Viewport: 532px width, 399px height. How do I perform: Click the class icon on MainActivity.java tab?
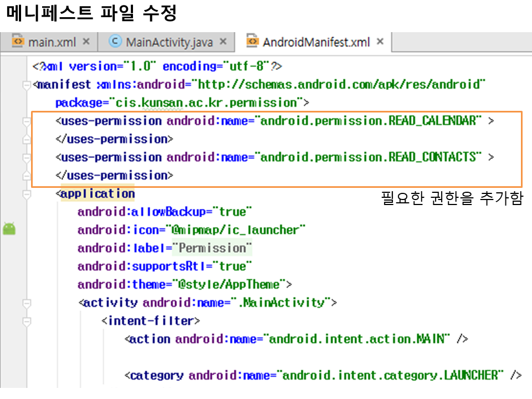(115, 42)
